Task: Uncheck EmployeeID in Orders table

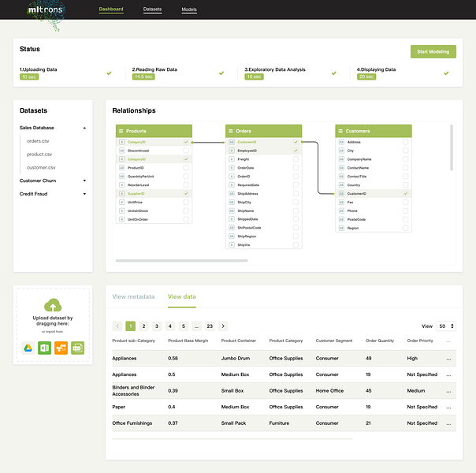Action: pos(296,151)
